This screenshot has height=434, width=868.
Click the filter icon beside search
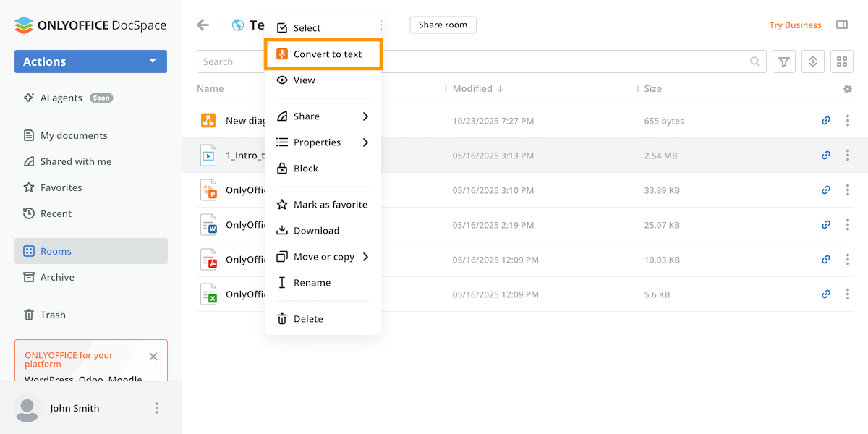[x=784, y=62]
